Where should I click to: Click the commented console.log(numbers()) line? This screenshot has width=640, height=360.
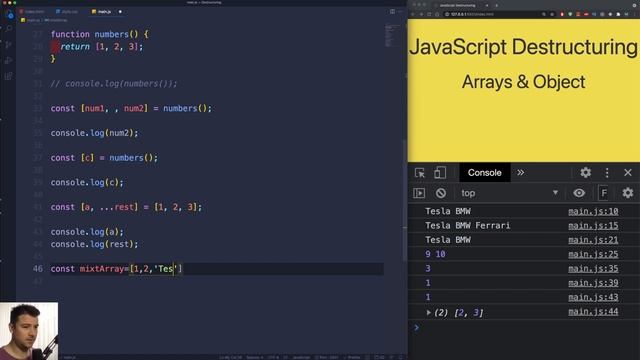[114, 84]
